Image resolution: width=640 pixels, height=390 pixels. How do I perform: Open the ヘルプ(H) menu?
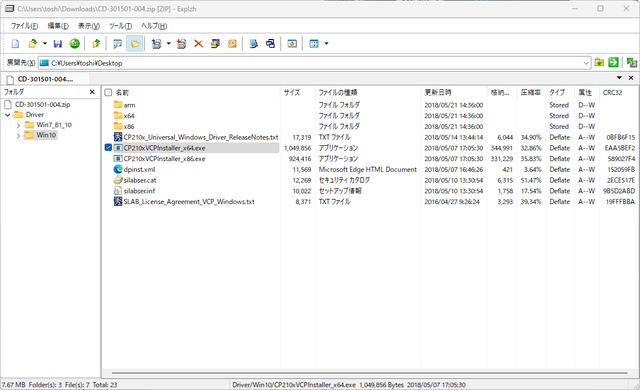pyautogui.click(x=154, y=26)
